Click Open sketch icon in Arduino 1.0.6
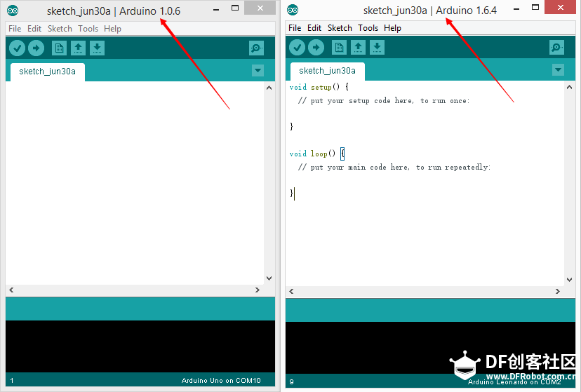Screen dimensions: 581x392 pos(78,48)
